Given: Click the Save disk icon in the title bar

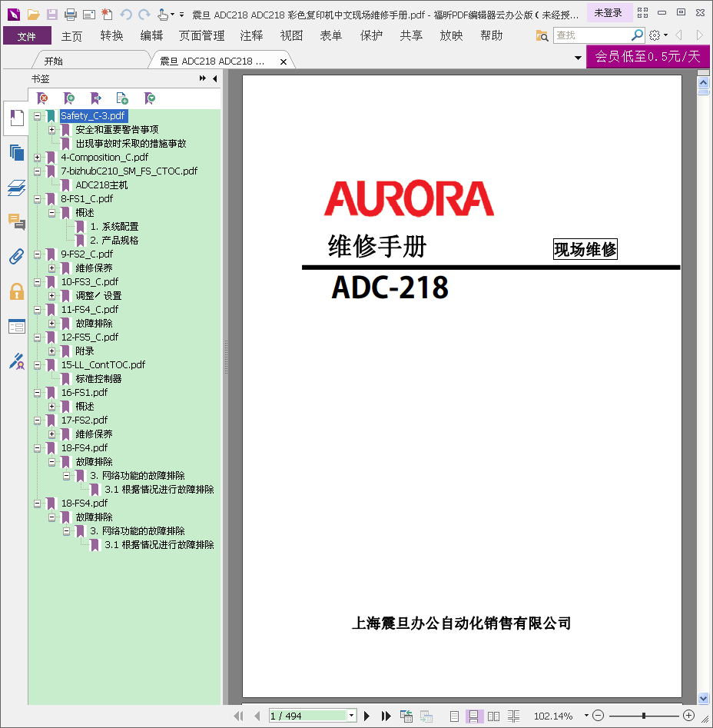Looking at the screenshot, I should (52, 15).
